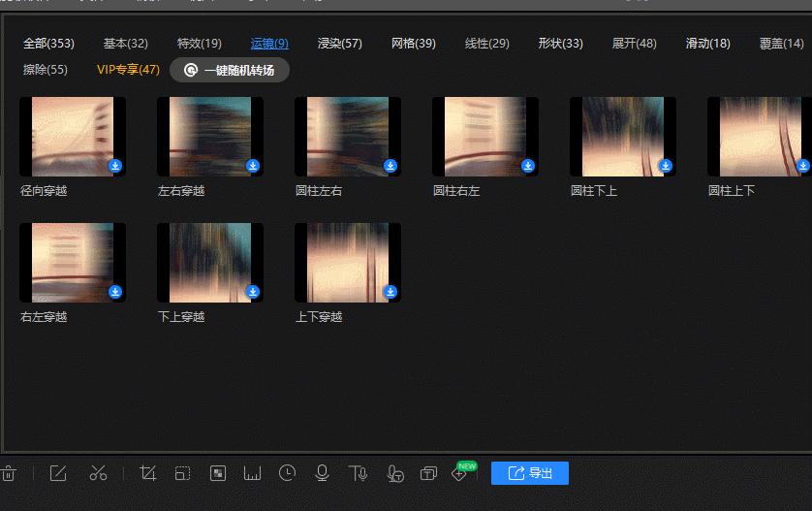Download the 下上穿越 transition
The image size is (812, 511).
[253, 292]
